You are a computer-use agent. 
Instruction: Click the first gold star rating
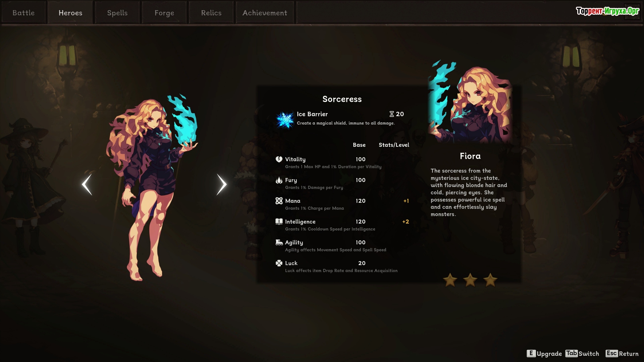(x=450, y=280)
